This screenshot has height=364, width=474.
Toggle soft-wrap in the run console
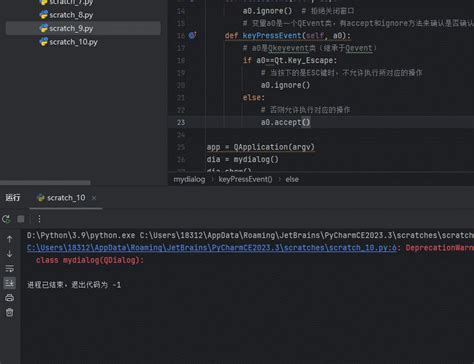9,268
